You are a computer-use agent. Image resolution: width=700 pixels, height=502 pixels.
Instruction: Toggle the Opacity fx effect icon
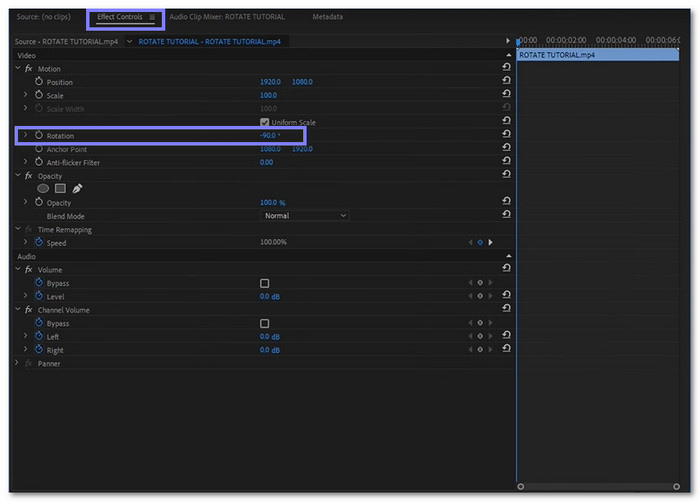click(29, 176)
